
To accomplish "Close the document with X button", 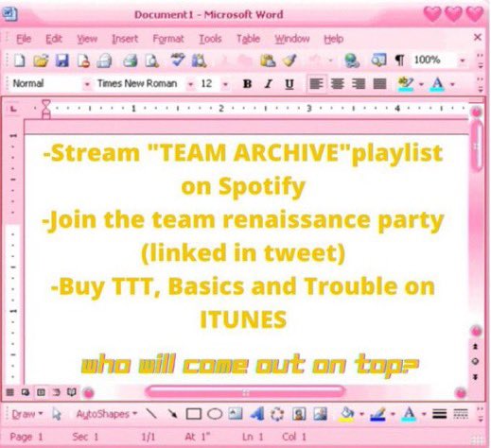I will (x=478, y=37).
